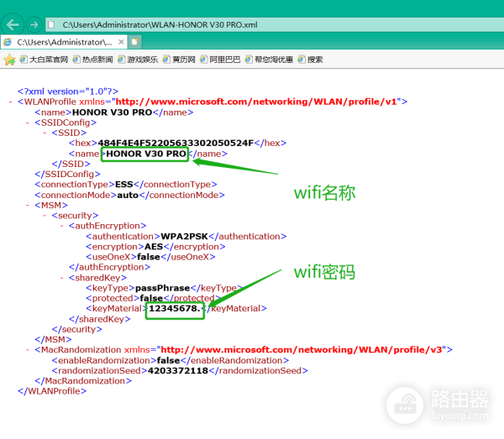Click the encryption value AES

pos(154,247)
